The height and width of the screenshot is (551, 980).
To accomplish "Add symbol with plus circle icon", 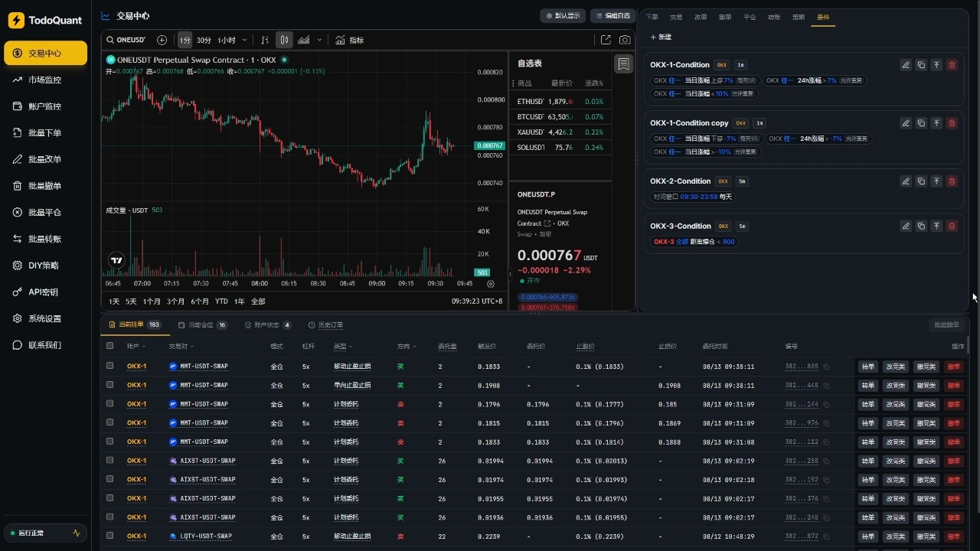I will pyautogui.click(x=162, y=40).
